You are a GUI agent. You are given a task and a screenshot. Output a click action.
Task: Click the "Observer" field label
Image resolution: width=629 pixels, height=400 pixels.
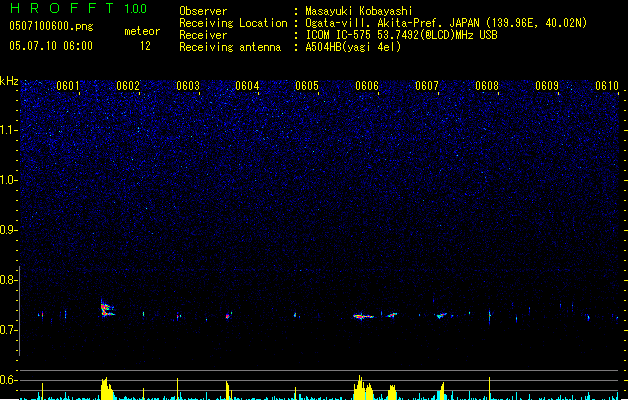[x=203, y=11]
